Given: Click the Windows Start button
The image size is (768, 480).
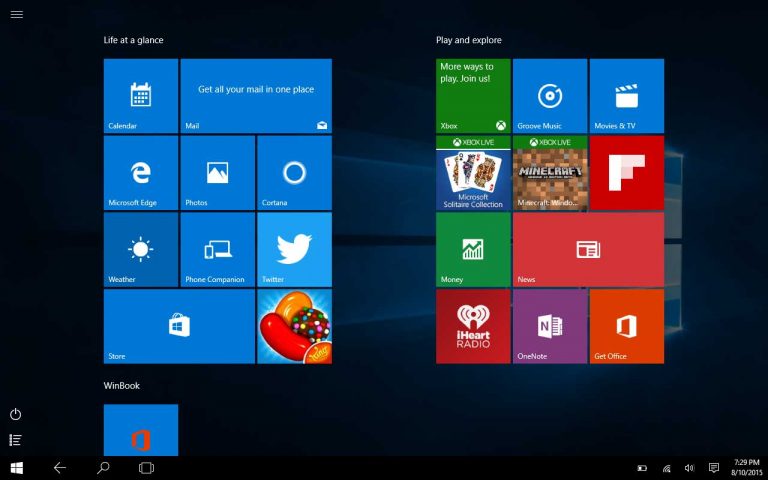Looking at the screenshot, I should click(x=17, y=468).
